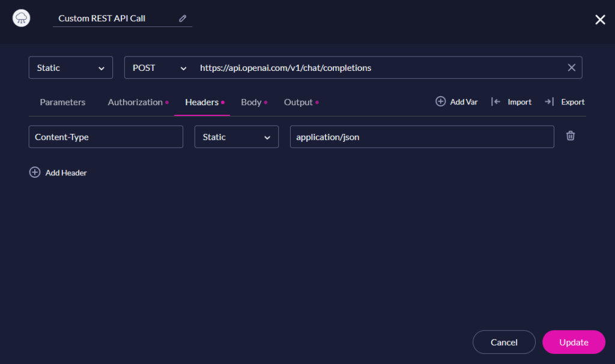Click the Import icon
Image resolution: width=615 pixels, height=364 pixels.
pyautogui.click(x=496, y=102)
